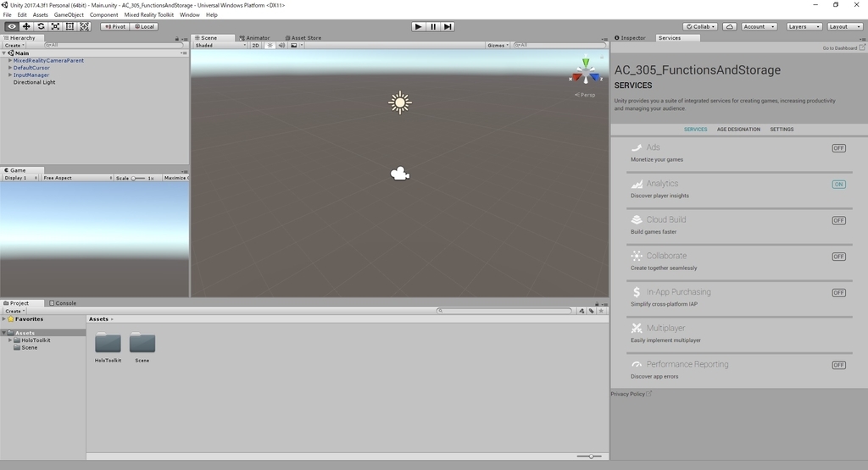This screenshot has height=470, width=868.
Task: Select the Rect Transform tool
Action: coord(70,26)
